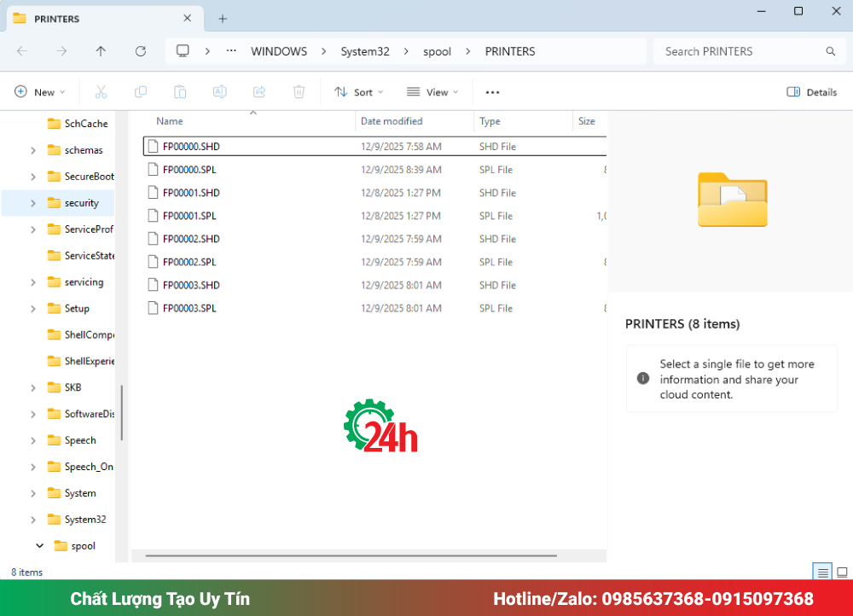The image size is (853, 616).
Task: Click the file icon of FP00000.SPL
Action: pyautogui.click(x=154, y=170)
